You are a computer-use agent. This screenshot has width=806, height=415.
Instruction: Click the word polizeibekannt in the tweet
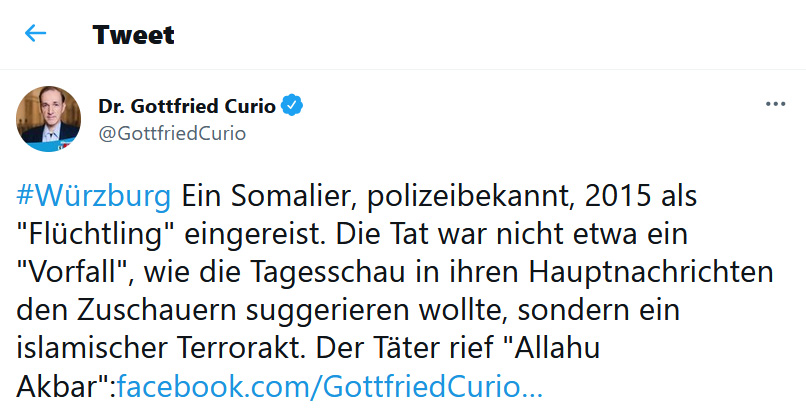(469, 196)
